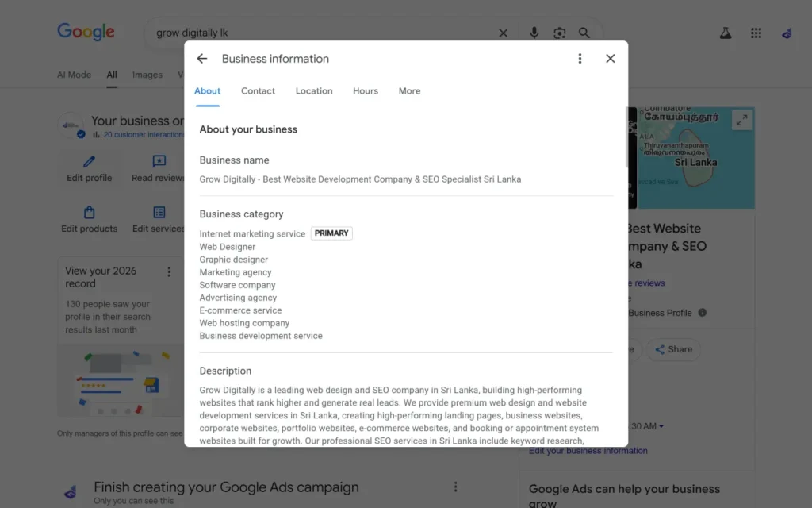
Task: Open the account profile avatar
Action: tap(787, 33)
